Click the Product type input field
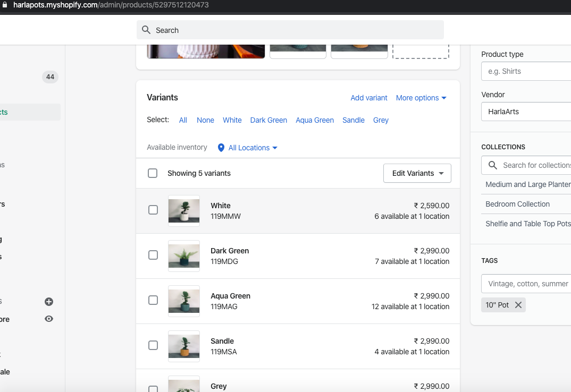 point(526,71)
